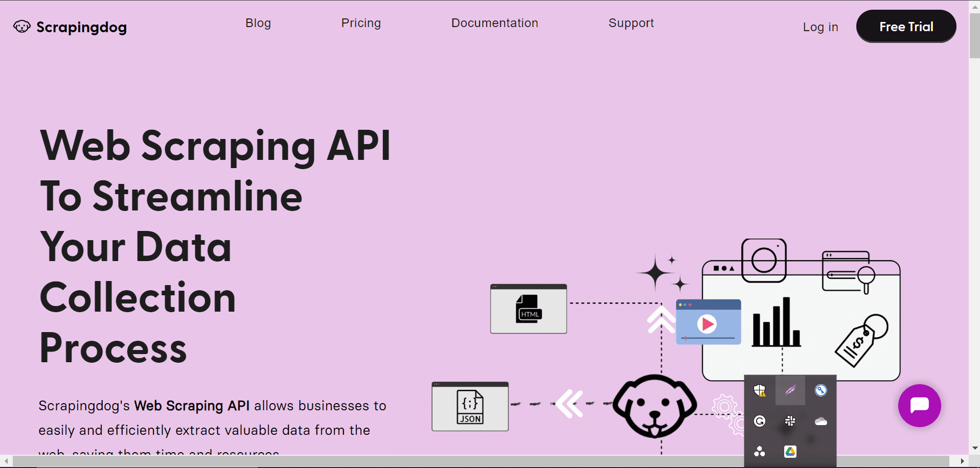
Task: Click the blue key password manager tray icon
Action: pyautogui.click(x=821, y=390)
